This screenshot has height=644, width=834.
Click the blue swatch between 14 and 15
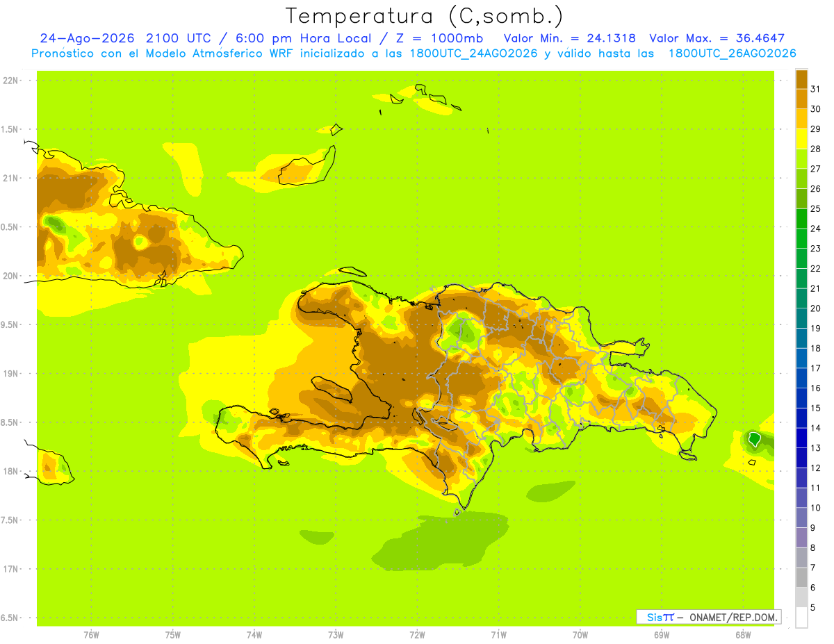coord(801,418)
